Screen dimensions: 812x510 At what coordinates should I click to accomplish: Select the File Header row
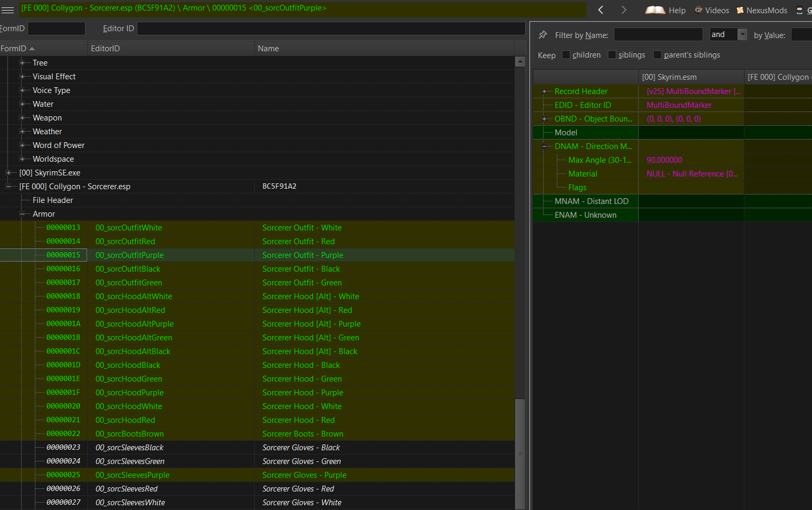[x=257, y=200]
